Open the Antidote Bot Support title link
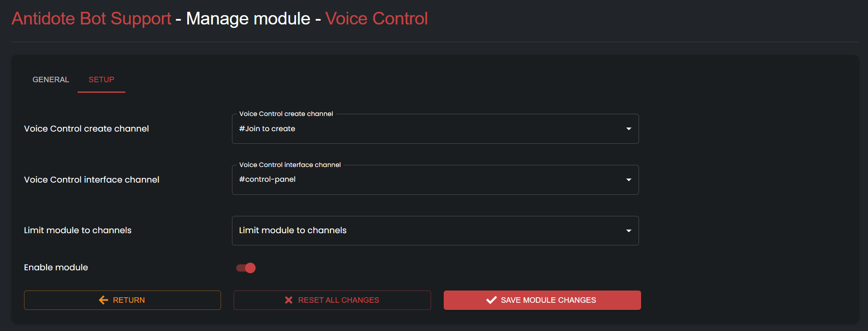The image size is (868, 331). pos(92,19)
